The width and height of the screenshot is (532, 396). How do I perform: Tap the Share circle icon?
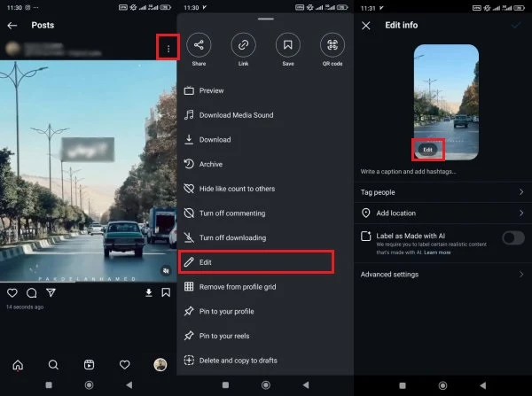(199, 45)
